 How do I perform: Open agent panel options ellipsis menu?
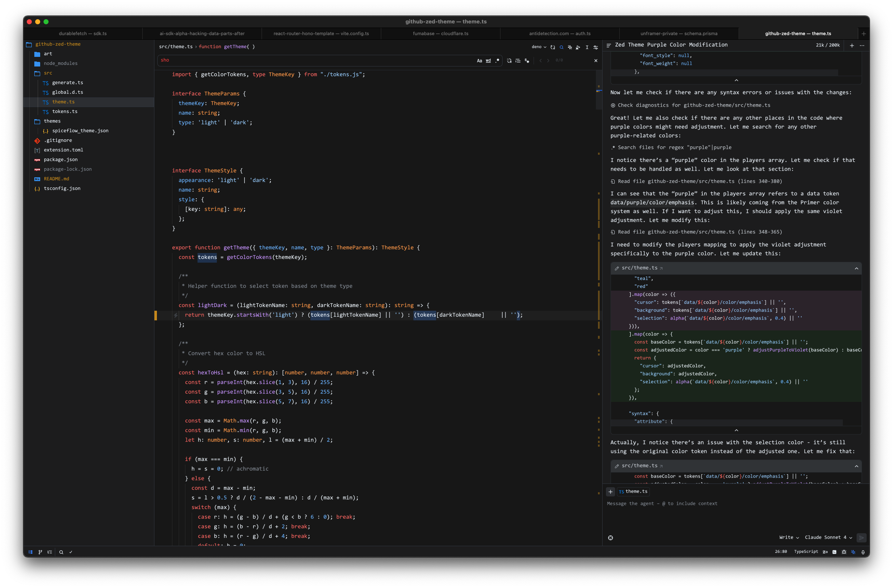coord(862,45)
